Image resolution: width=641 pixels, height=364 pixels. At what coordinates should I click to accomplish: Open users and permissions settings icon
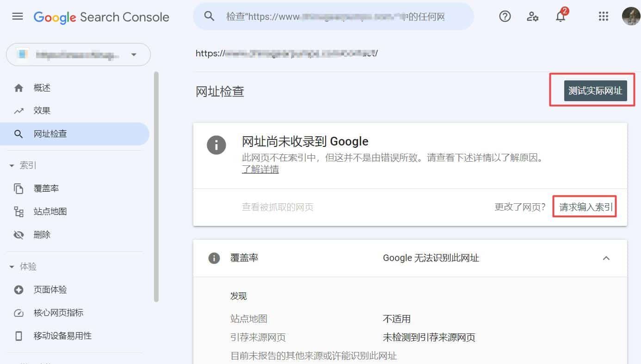(x=532, y=17)
